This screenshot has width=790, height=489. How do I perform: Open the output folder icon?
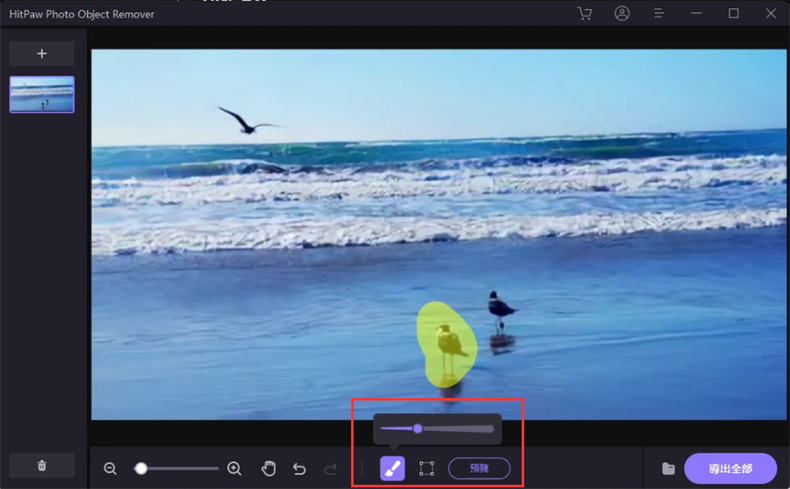[668, 468]
